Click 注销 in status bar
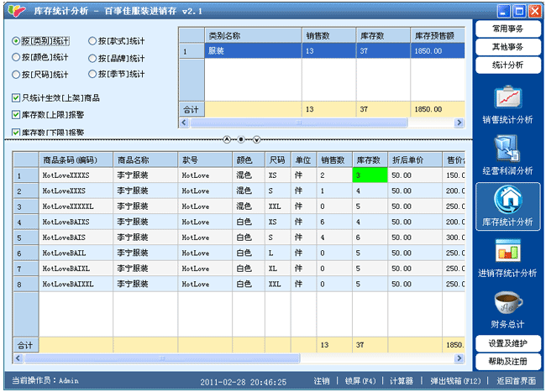 click(322, 381)
